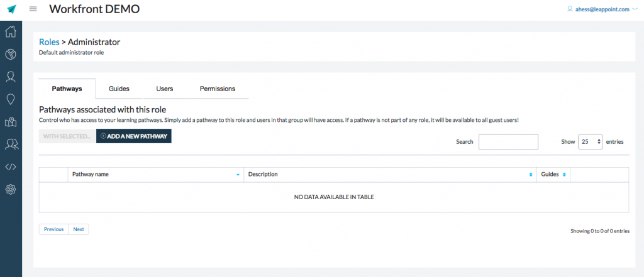
Task: Toggle the hamburger menu icon
Action: click(x=33, y=9)
